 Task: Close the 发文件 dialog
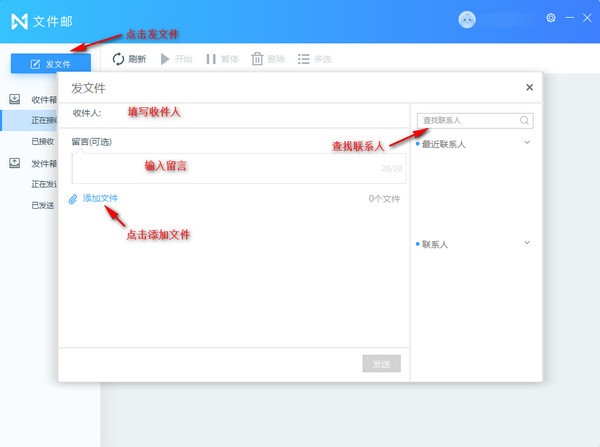[x=529, y=87]
